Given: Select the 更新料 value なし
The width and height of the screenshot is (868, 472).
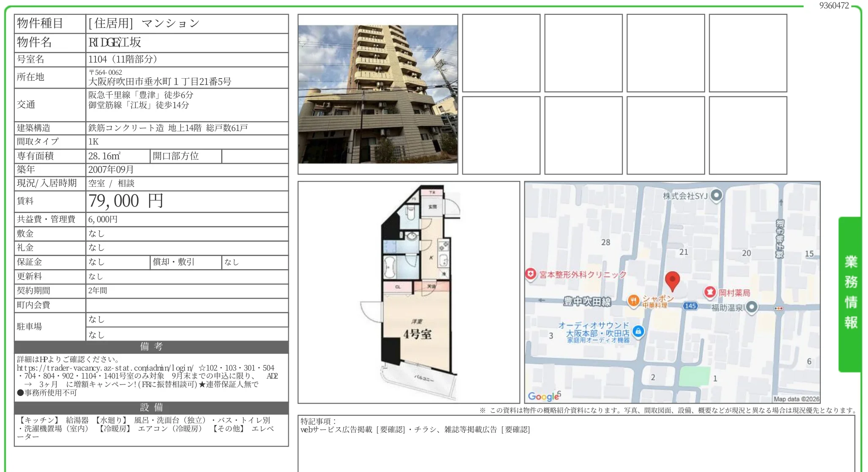Looking at the screenshot, I should 96,277.
